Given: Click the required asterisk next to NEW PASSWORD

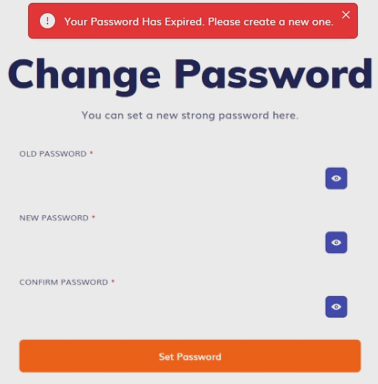Looking at the screenshot, I should (x=93, y=217).
